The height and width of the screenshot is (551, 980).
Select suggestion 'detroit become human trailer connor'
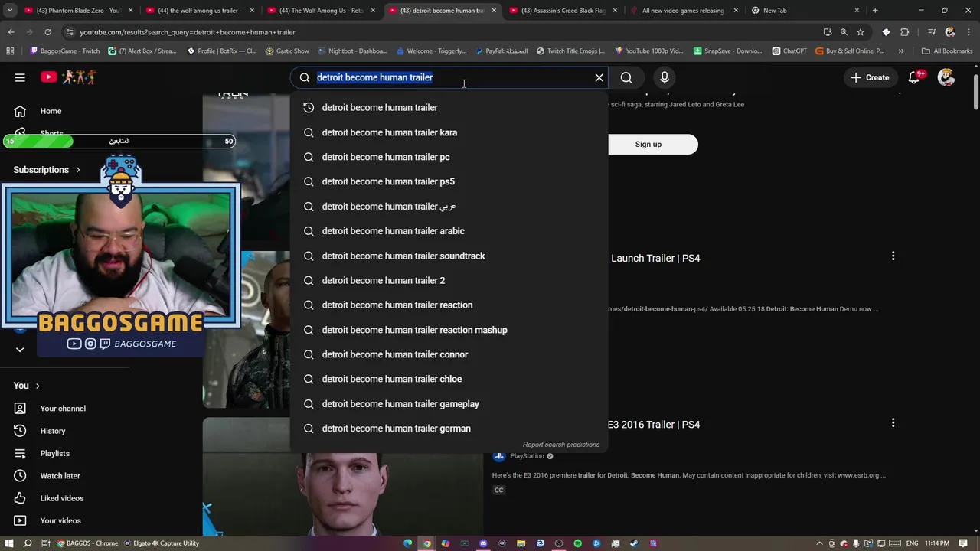[449, 354]
